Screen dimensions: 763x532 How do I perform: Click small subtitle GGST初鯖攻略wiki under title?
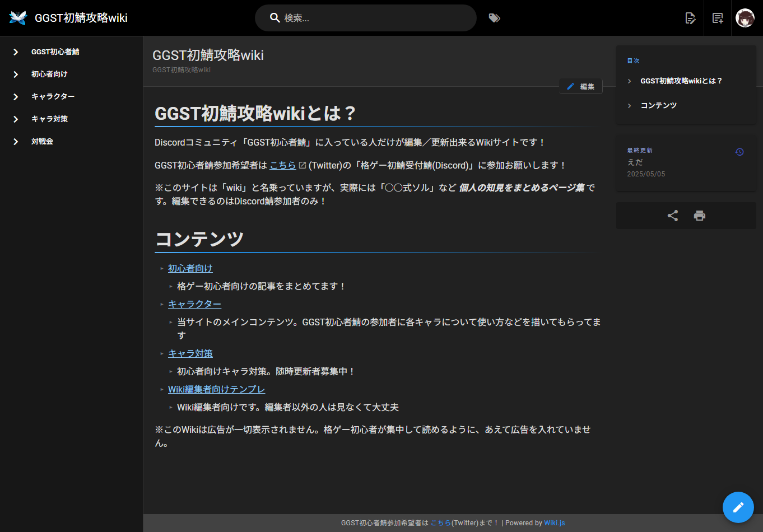[182, 70]
